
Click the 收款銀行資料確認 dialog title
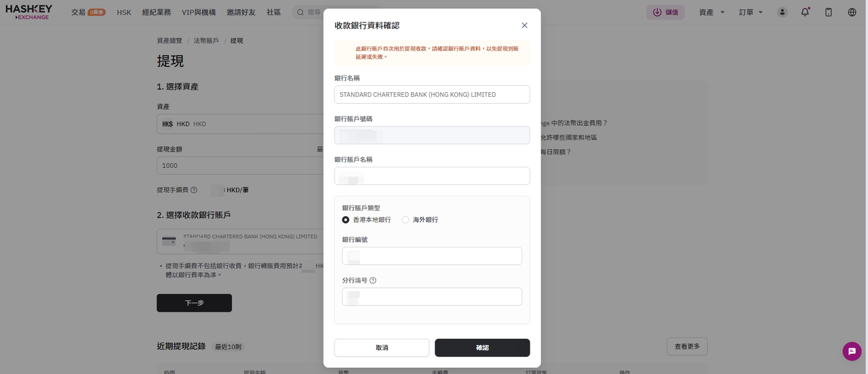click(x=367, y=26)
